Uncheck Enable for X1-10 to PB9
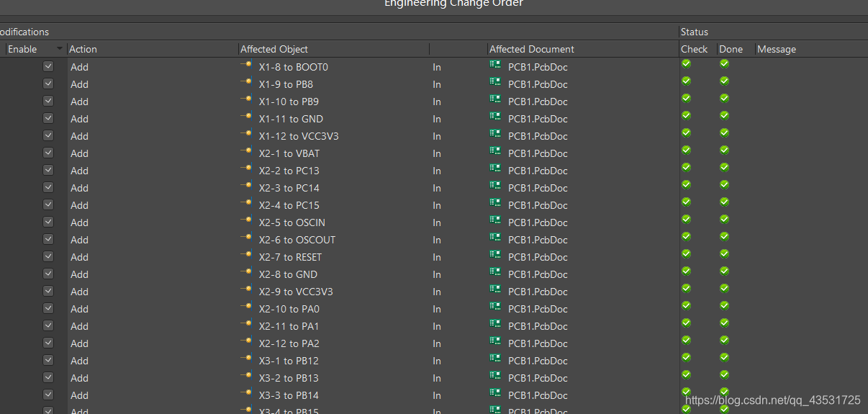Image resolution: width=868 pixels, height=414 pixels. point(48,101)
